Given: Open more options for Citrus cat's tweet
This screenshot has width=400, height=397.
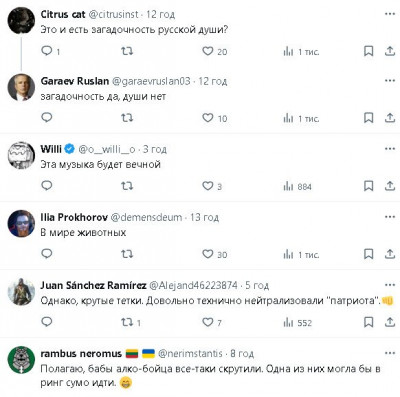Looking at the screenshot, I should tap(390, 14).
